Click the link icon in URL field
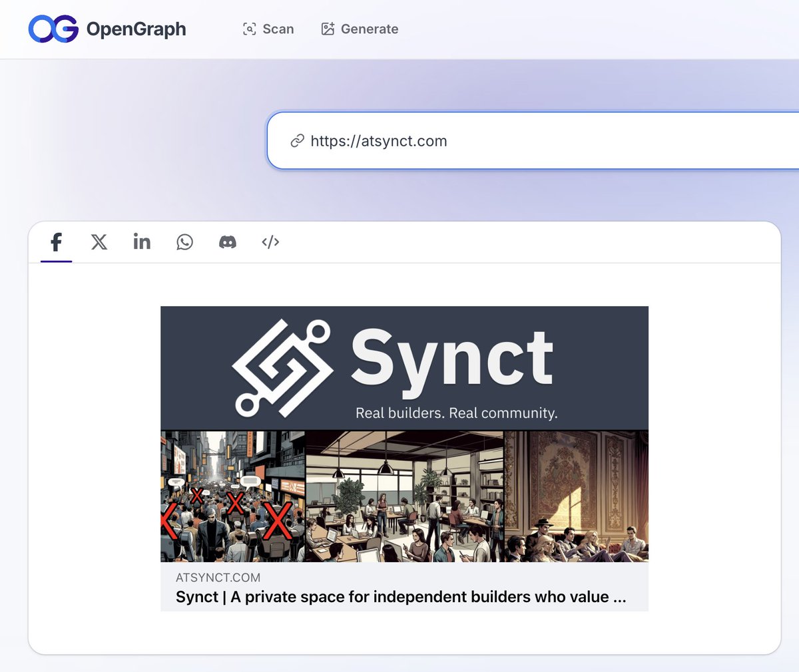The image size is (799, 672). coord(297,141)
